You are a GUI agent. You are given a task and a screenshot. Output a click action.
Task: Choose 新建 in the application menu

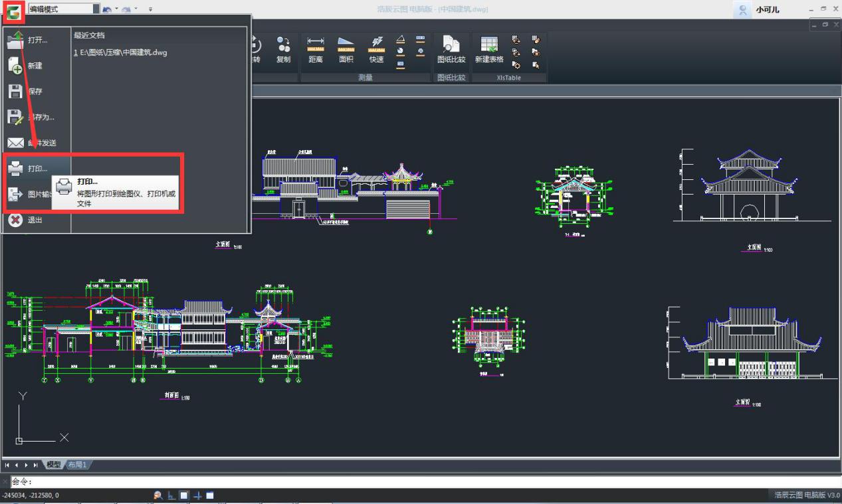point(36,66)
